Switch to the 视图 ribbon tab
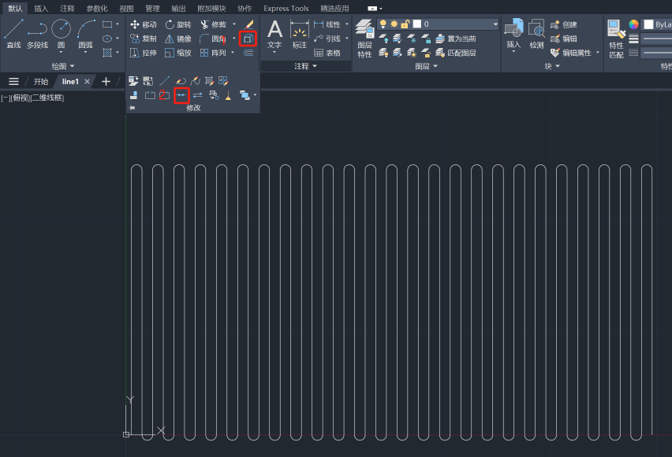672x457 pixels. click(x=126, y=8)
